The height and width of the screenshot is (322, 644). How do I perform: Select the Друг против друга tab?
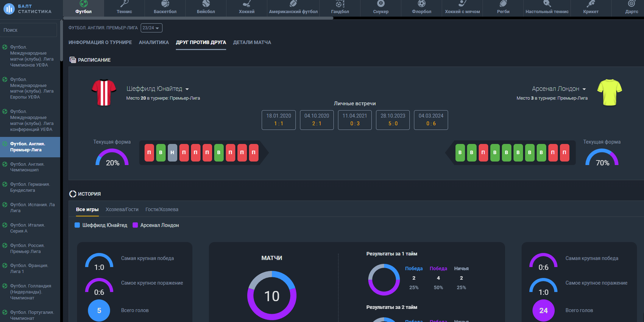pyautogui.click(x=201, y=42)
